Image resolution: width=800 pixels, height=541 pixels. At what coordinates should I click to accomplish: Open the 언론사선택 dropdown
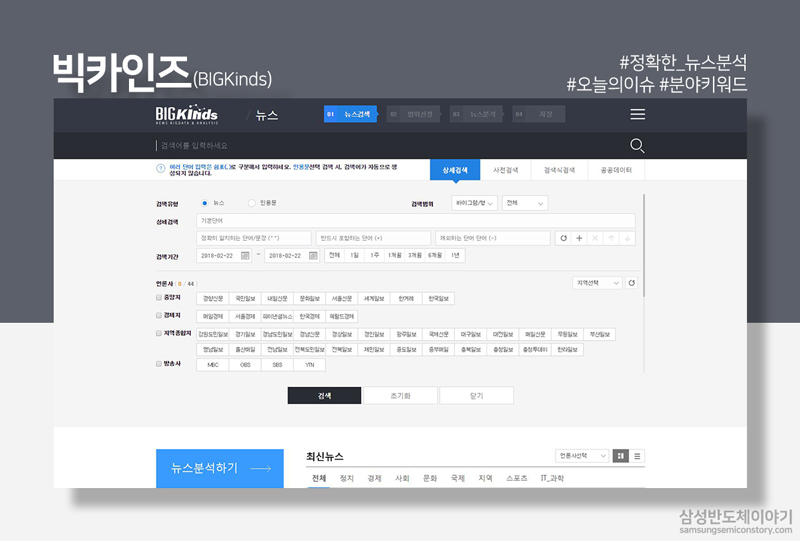coord(582,456)
